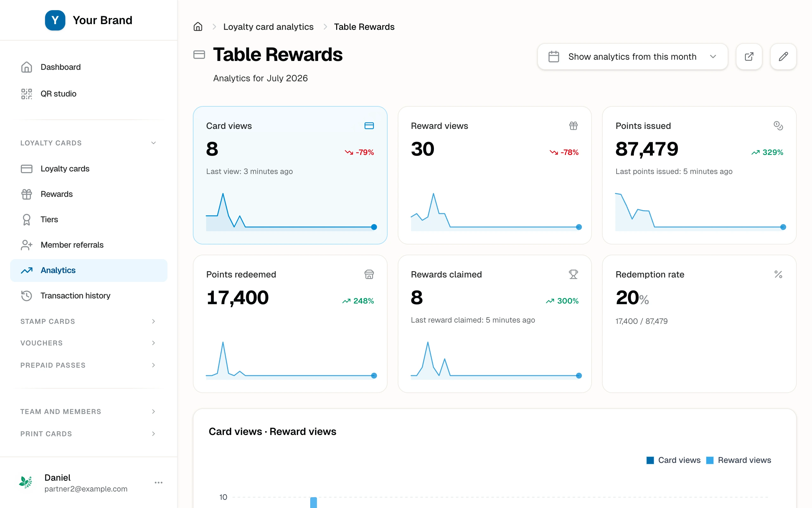Open Transaction history page
The height and width of the screenshot is (508, 812).
tap(88, 296)
